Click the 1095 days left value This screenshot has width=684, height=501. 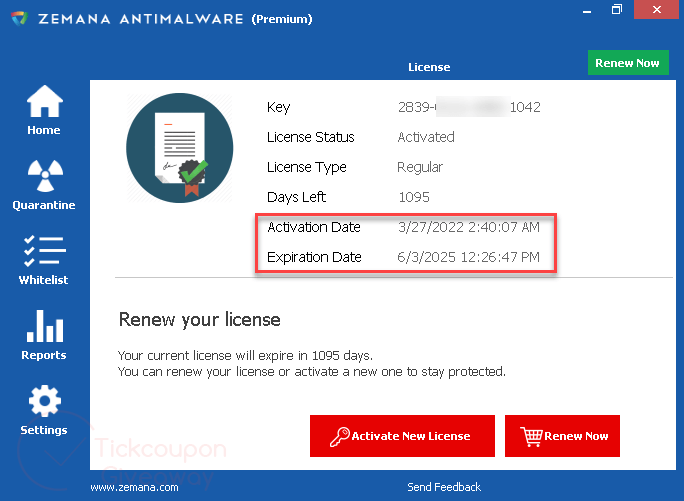pos(414,197)
